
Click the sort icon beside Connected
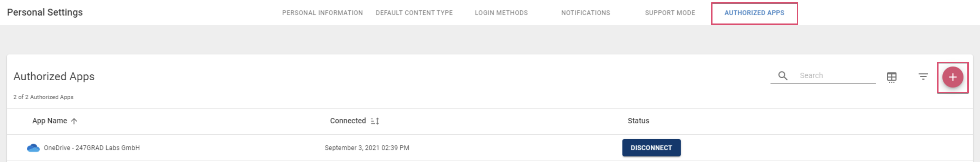375,121
